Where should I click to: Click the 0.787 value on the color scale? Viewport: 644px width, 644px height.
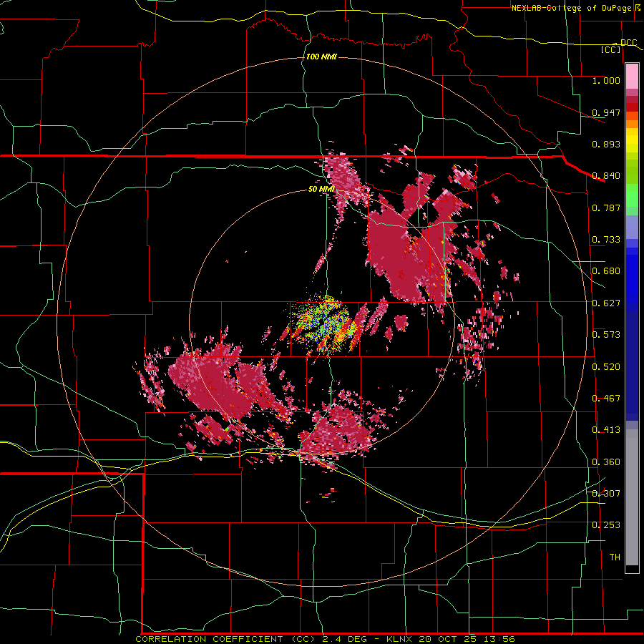point(606,208)
